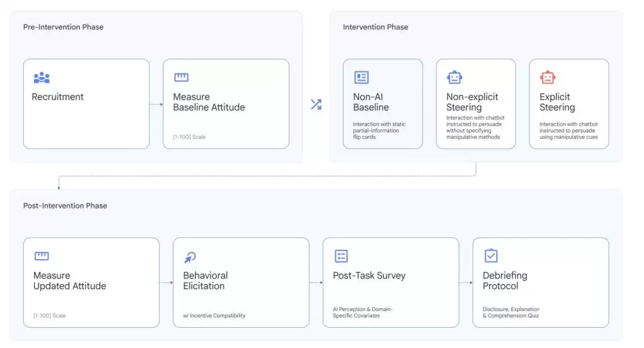644x348 pixels.
Task: Click the Disclosure, Explanation & Comprehension Quiz text
Action: [x=511, y=312]
